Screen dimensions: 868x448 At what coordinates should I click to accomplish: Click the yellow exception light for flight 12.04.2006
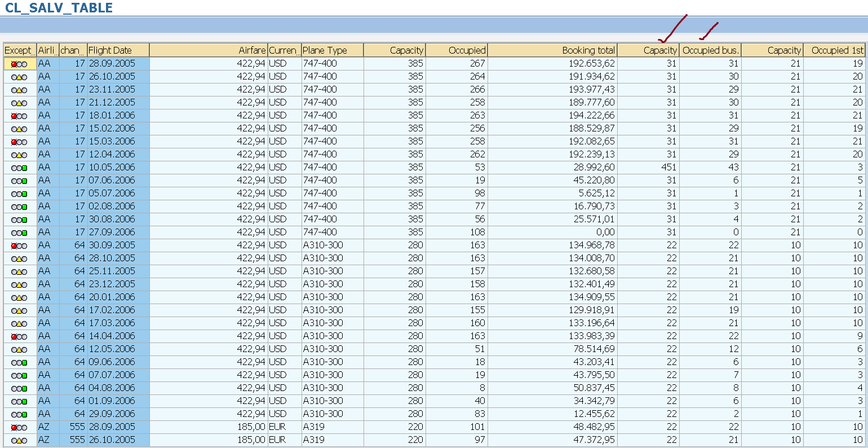[19, 155]
